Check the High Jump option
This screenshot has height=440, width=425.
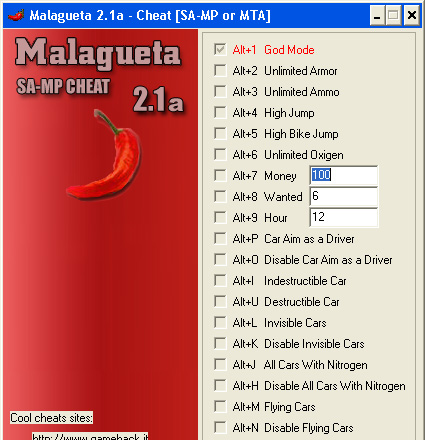point(220,113)
